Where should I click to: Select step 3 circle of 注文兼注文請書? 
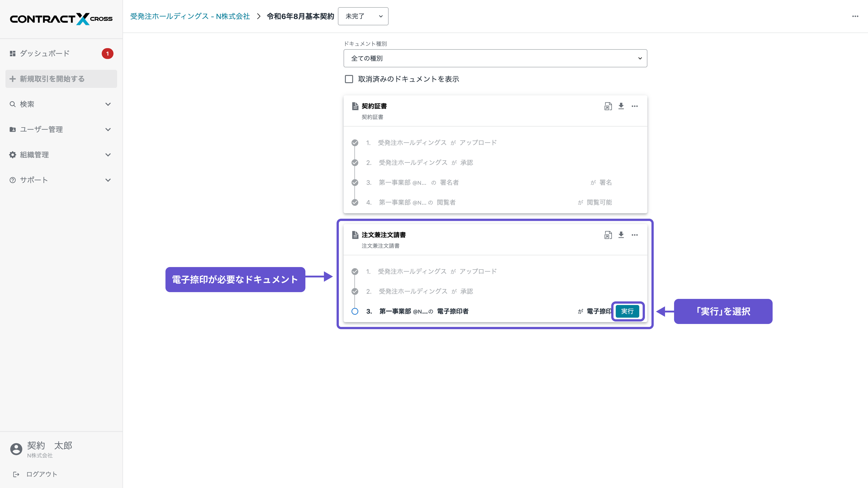click(x=355, y=312)
